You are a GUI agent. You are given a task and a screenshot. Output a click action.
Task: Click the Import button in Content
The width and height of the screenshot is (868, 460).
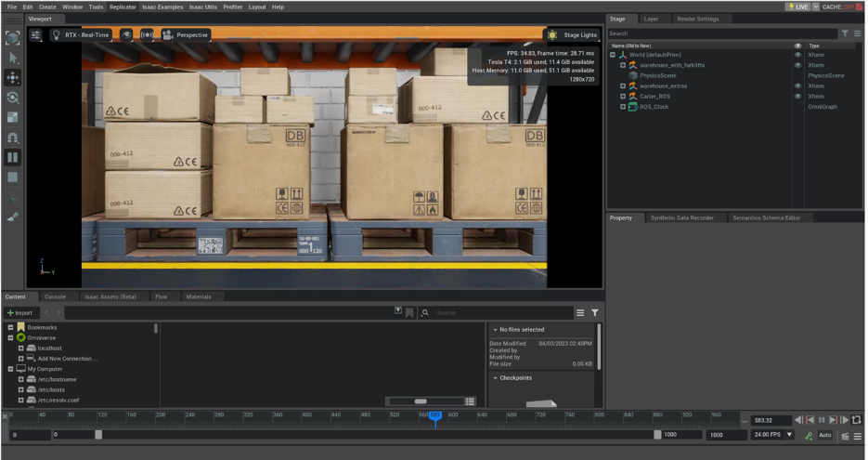(x=19, y=313)
